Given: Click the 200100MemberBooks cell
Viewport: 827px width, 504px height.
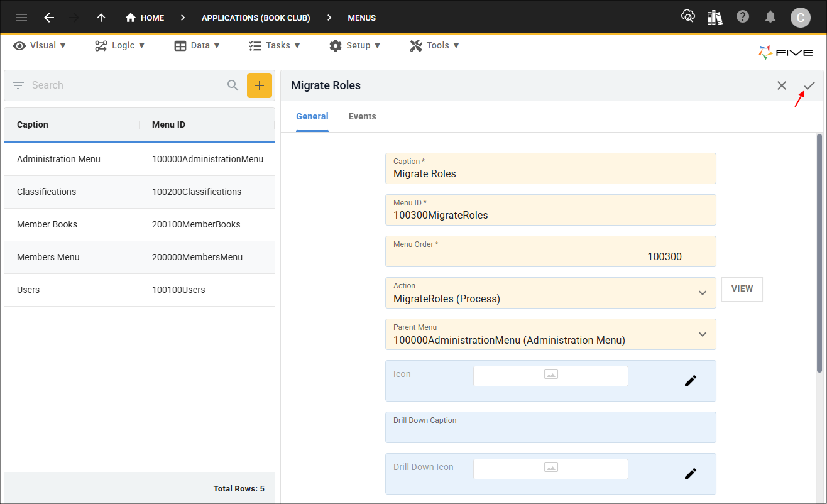Looking at the screenshot, I should [x=196, y=224].
